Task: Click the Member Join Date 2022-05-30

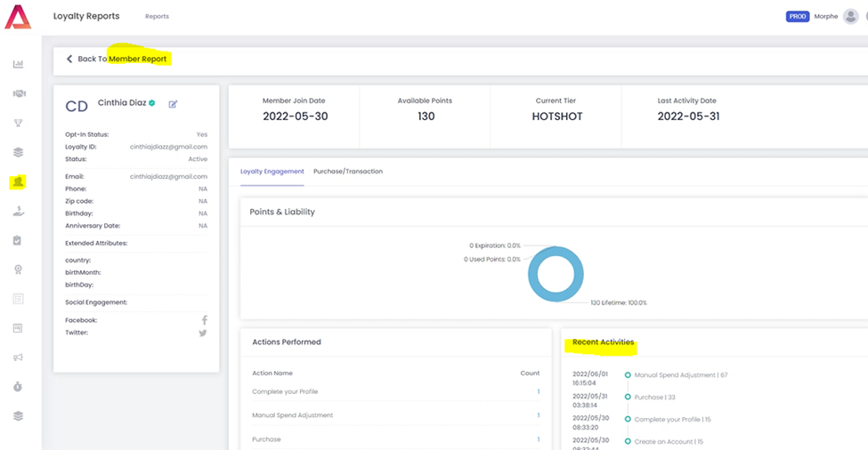Action: (295, 117)
